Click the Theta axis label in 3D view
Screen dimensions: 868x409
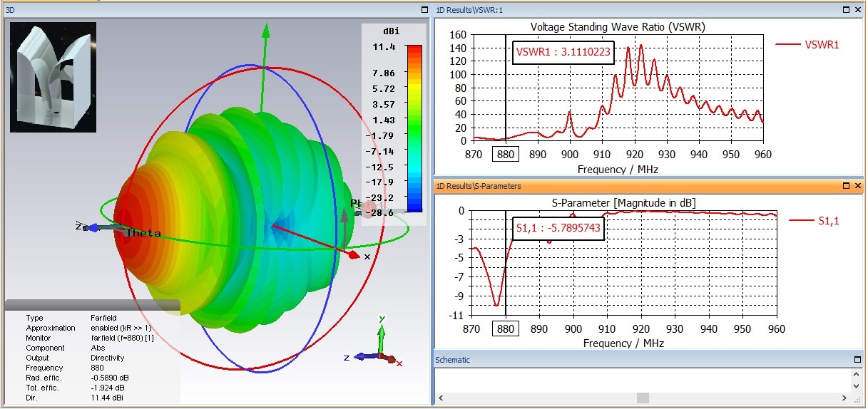click(x=143, y=233)
